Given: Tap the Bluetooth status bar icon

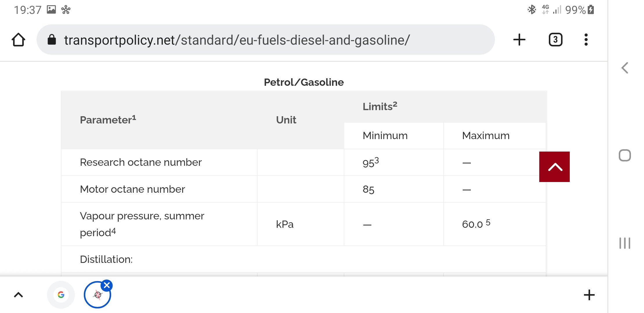Looking at the screenshot, I should tap(531, 10).
